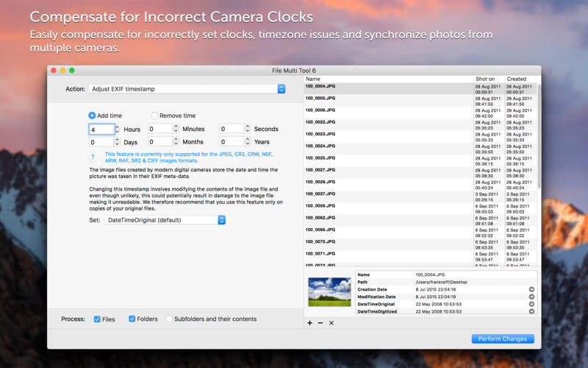Uncheck the Folders checkbox
The image size is (588, 368).
[x=132, y=319]
